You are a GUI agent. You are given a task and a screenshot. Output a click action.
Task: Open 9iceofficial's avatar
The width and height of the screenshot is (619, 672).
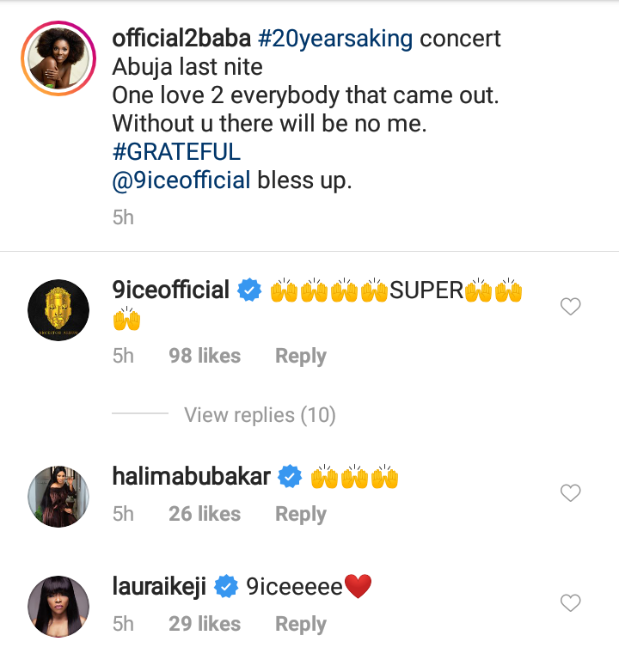coord(58,310)
